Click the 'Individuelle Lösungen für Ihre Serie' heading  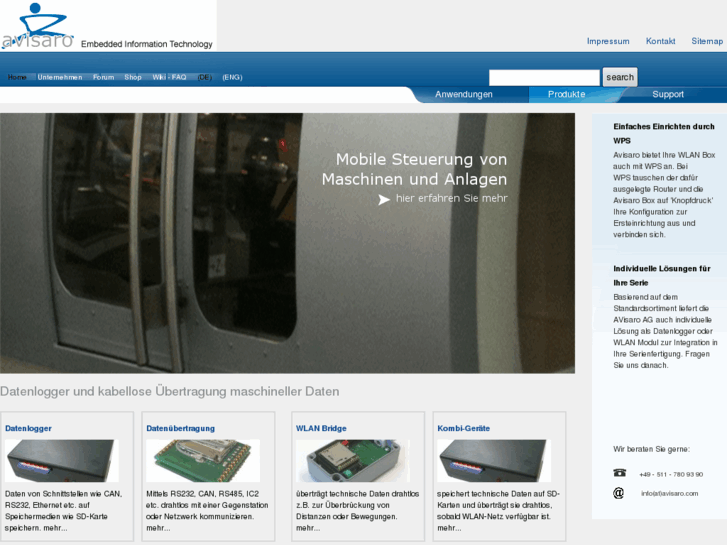click(x=662, y=276)
